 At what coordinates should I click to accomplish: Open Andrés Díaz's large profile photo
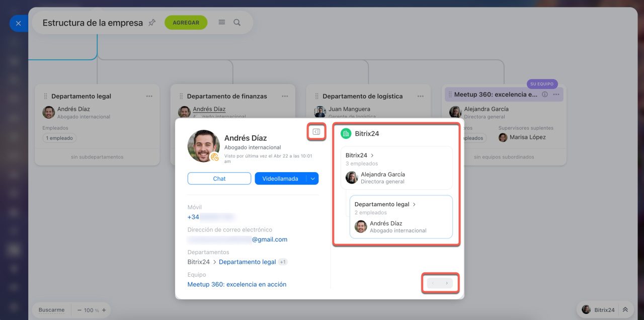[204, 146]
